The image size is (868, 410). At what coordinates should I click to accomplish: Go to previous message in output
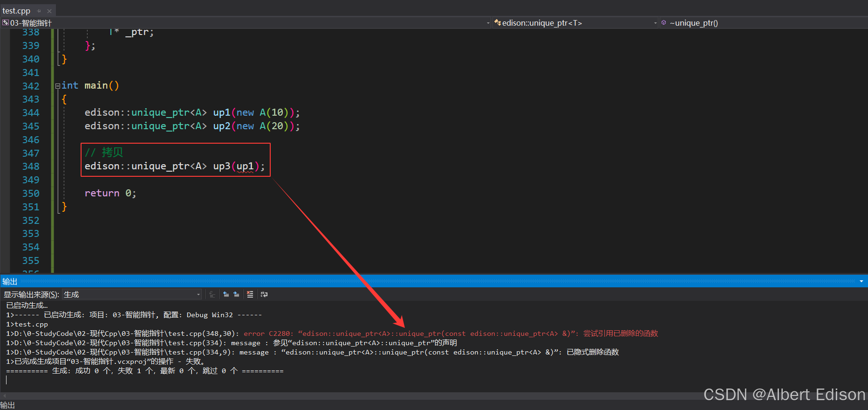tap(226, 294)
